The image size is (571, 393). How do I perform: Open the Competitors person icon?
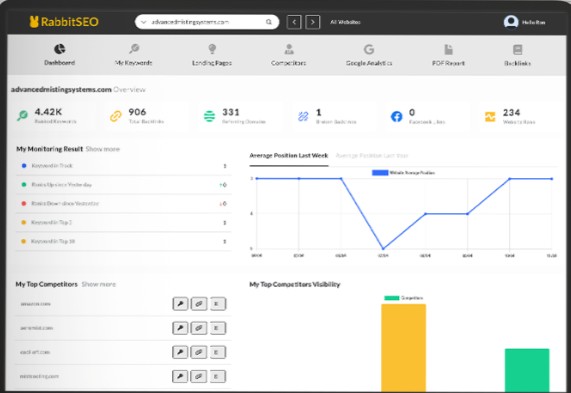click(x=289, y=49)
